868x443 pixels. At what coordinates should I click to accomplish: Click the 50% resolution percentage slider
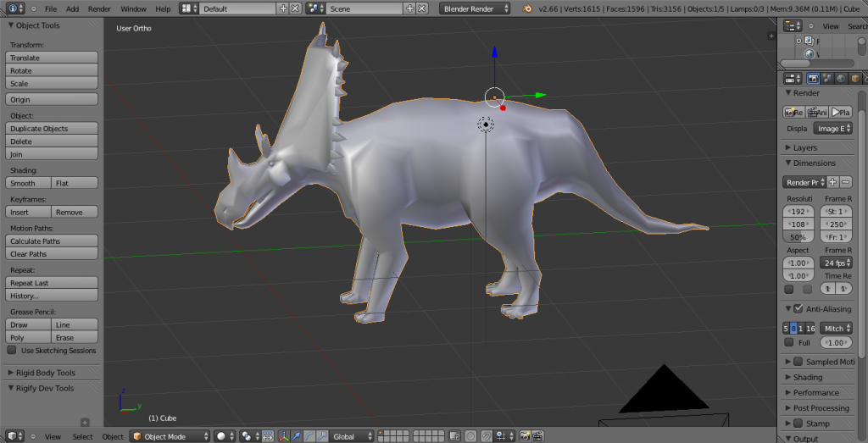click(798, 237)
